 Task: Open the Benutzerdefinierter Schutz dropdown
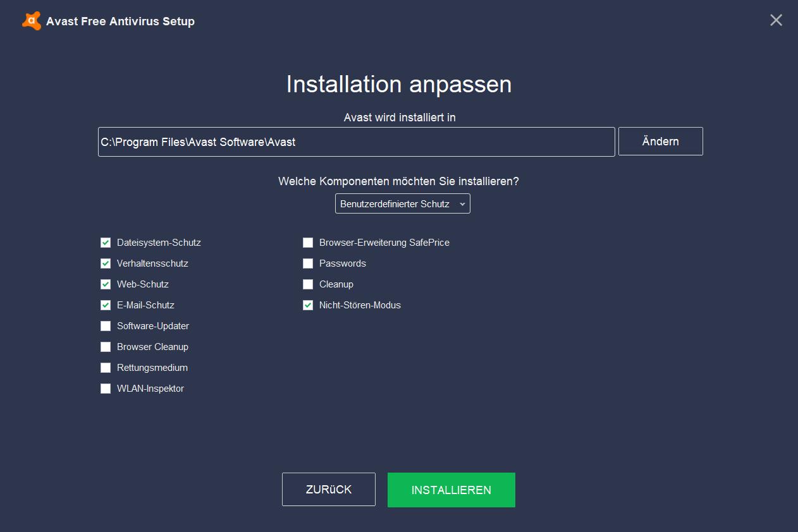[x=403, y=203]
